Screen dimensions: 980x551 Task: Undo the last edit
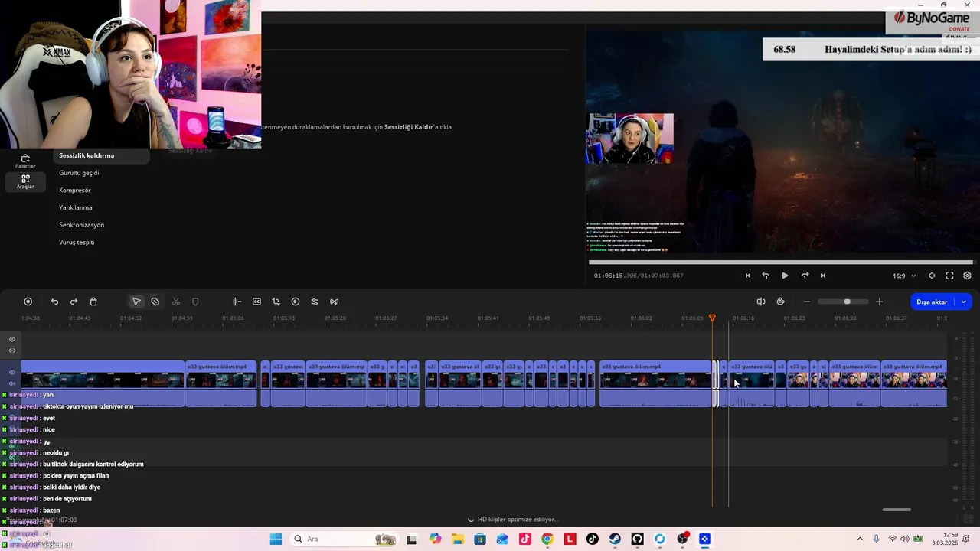click(54, 302)
